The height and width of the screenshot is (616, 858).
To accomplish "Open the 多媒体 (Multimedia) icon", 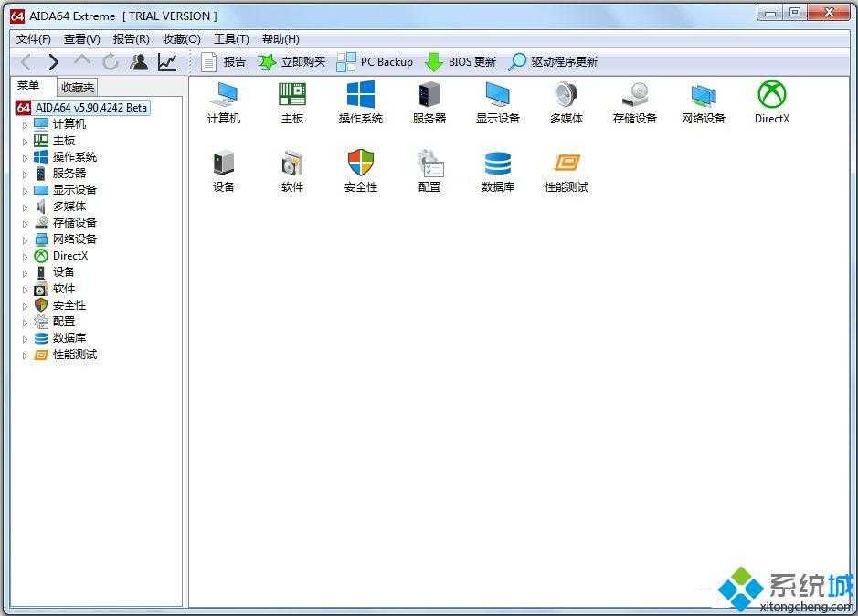I will tap(566, 101).
